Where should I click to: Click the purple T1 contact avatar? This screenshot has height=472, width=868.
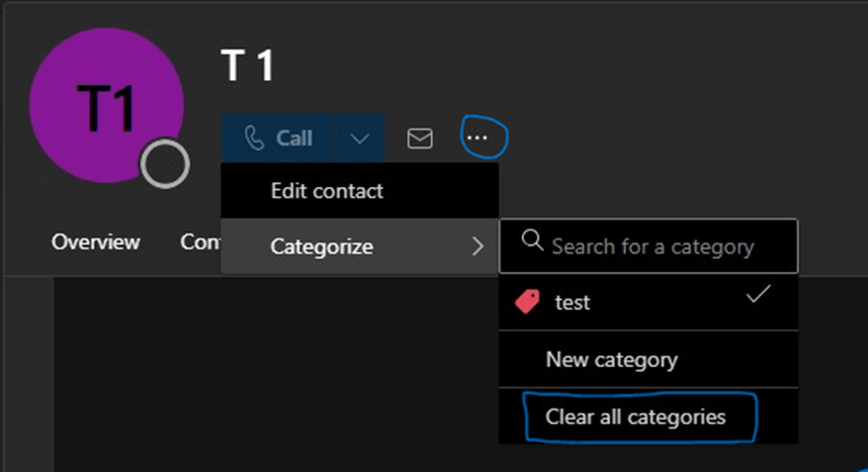(107, 106)
